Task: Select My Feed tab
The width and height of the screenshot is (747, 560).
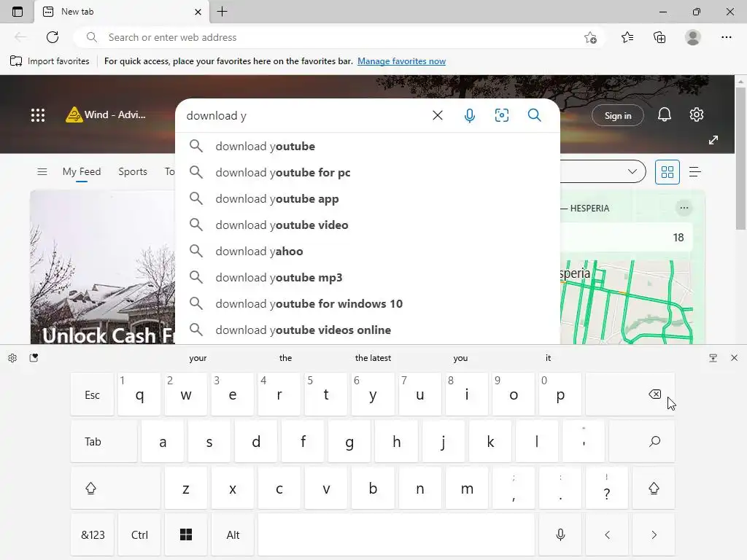Action: (82, 171)
